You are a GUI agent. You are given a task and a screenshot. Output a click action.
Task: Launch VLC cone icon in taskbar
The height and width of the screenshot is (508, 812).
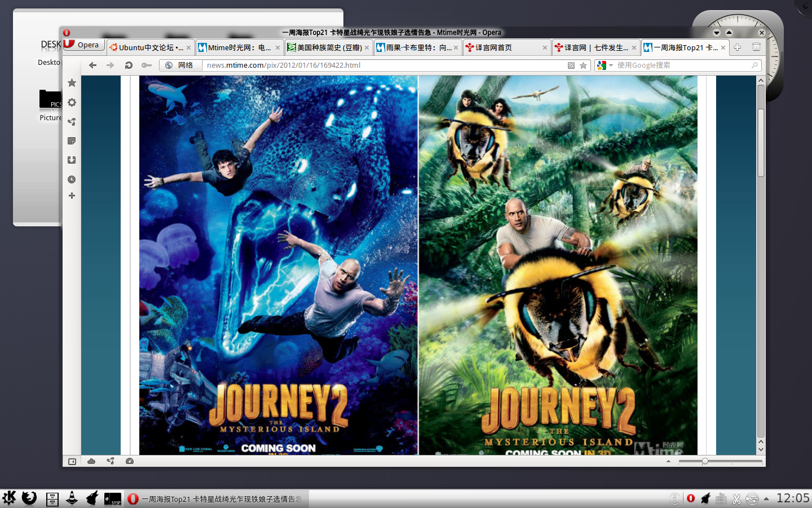pyautogui.click(x=72, y=498)
